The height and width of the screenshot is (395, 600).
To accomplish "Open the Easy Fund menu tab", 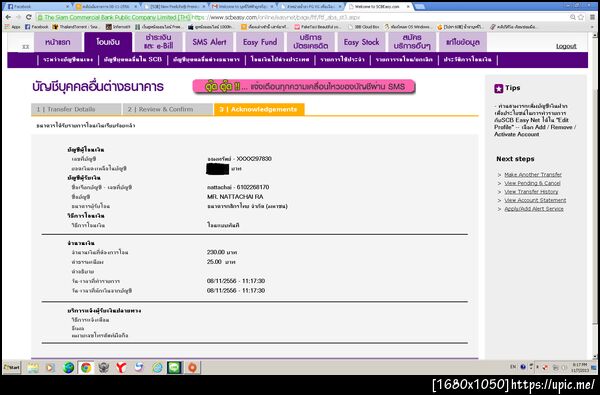I will 260,42.
